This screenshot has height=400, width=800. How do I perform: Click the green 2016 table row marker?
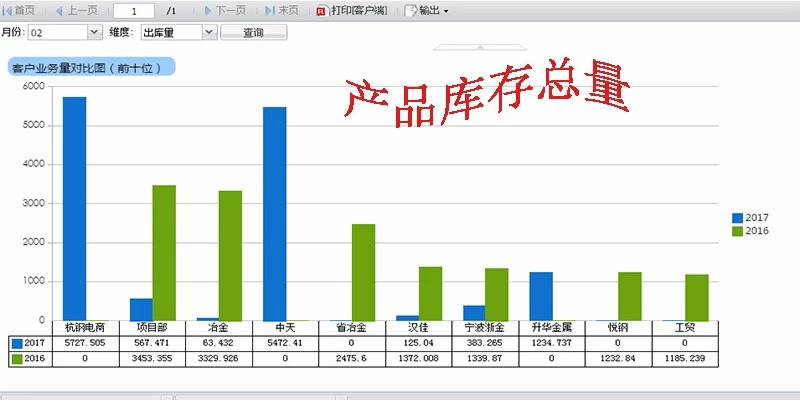pos(16,359)
